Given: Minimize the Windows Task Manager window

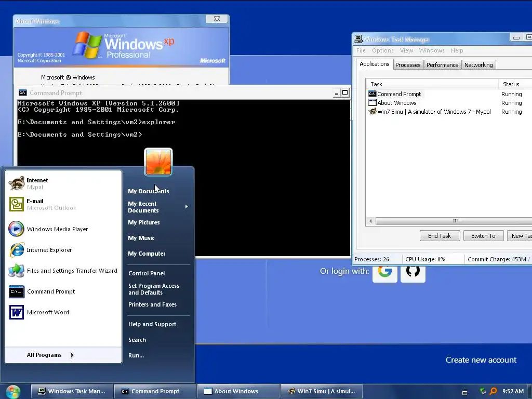Looking at the screenshot, I should [x=516, y=37].
